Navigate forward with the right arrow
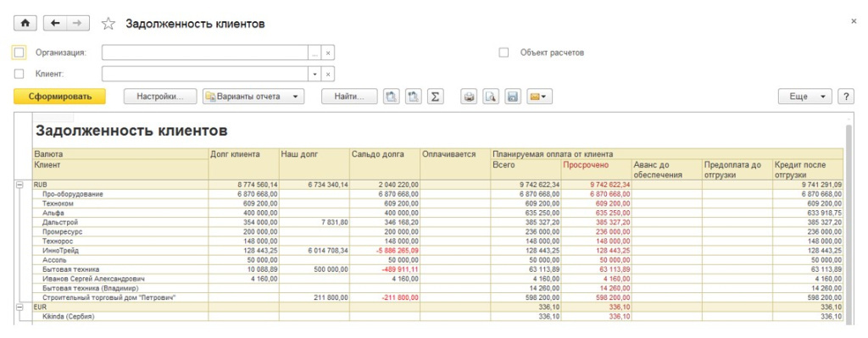Screen dimensions: 868x338 coord(77,23)
